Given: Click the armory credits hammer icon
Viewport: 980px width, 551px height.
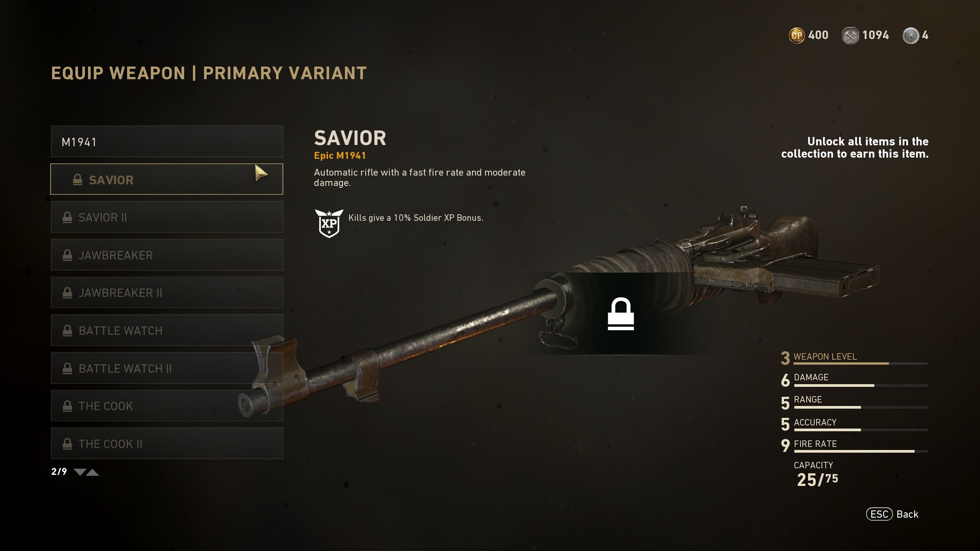Looking at the screenshot, I should pos(850,36).
